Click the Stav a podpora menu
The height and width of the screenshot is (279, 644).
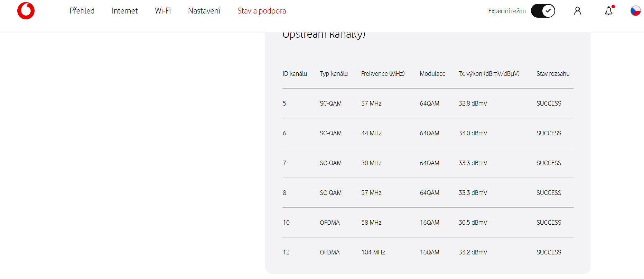261,11
